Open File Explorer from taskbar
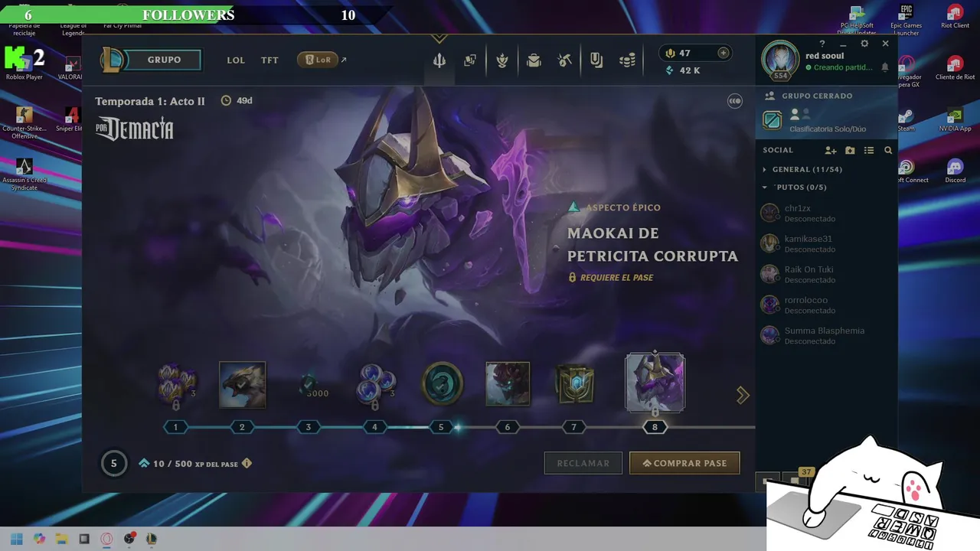The image size is (980, 551). pyautogui.click(x=61, y=539)
